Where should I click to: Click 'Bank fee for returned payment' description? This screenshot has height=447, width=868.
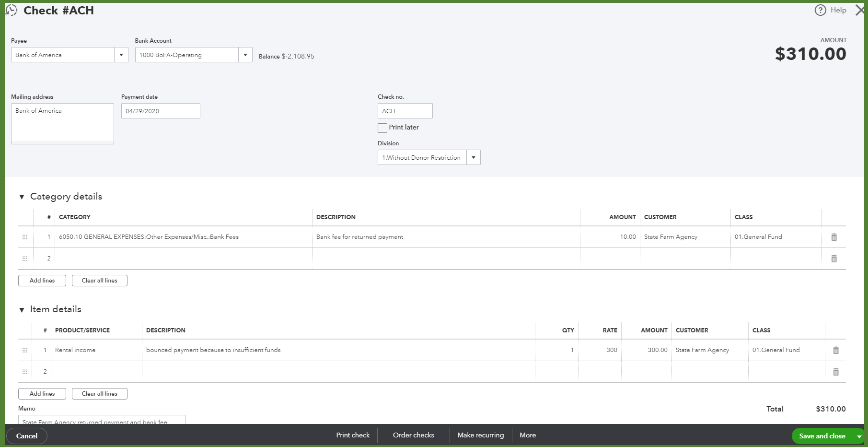coord(446,237)
